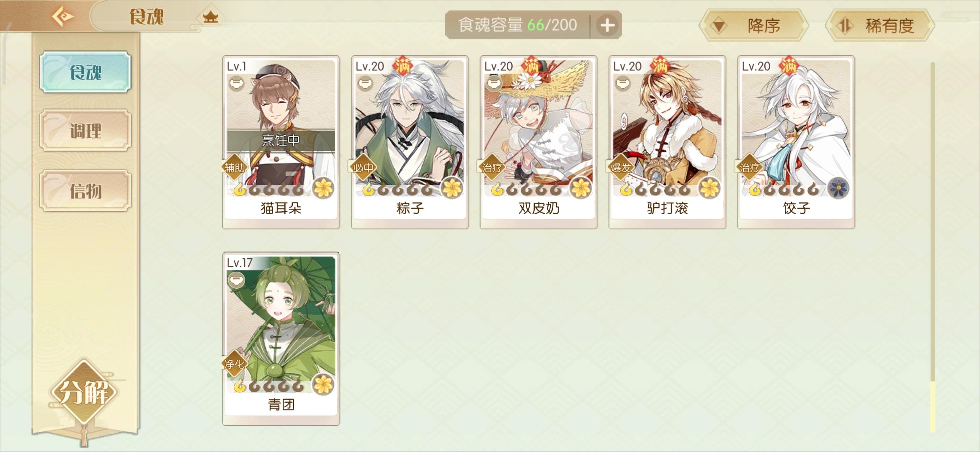Screen dimensions: 980x452
Task: Add food soul capacity with plus icon
Action: click(x=607, y=25)
